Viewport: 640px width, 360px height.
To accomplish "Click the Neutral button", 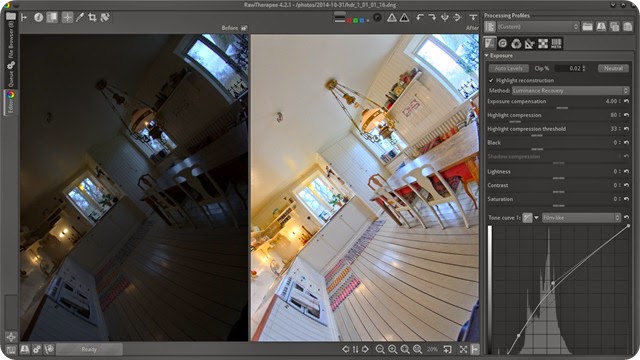I will pos(613,68).
